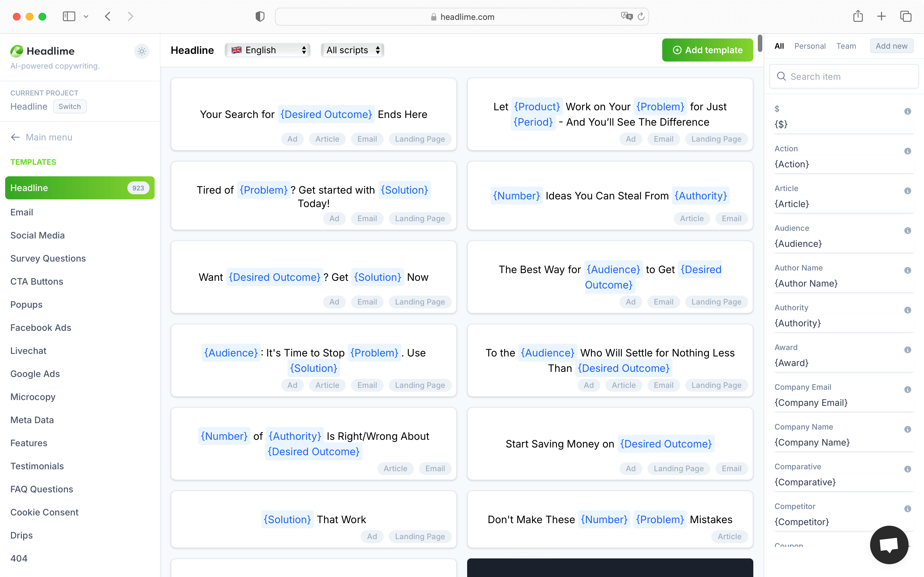Click the search input field
Image resolution: width=924 pixels, height=577 pixels.
click(x=844, y=76)
